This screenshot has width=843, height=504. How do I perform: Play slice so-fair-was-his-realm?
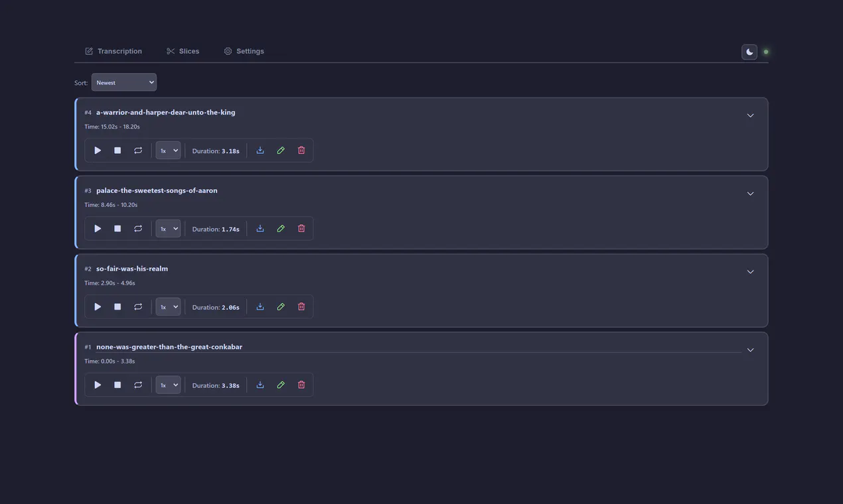pyautogui.click(x=98, y=307)
